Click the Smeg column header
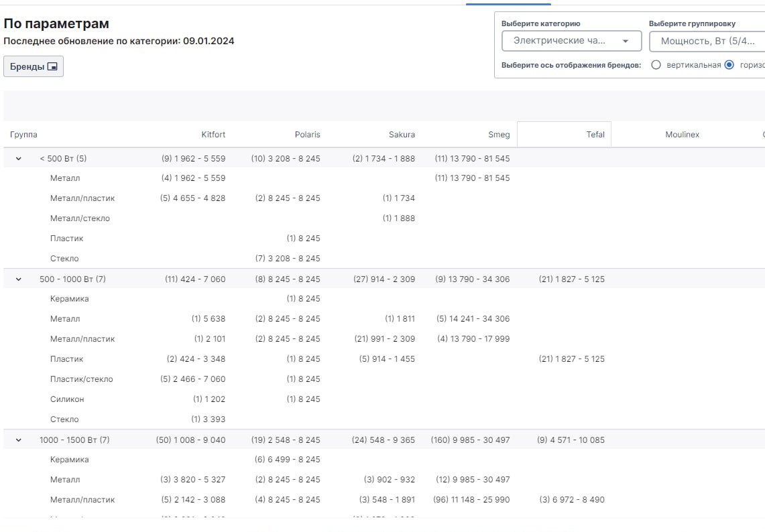765x532 pixels. pyautogui.click(x=499, y=135)
